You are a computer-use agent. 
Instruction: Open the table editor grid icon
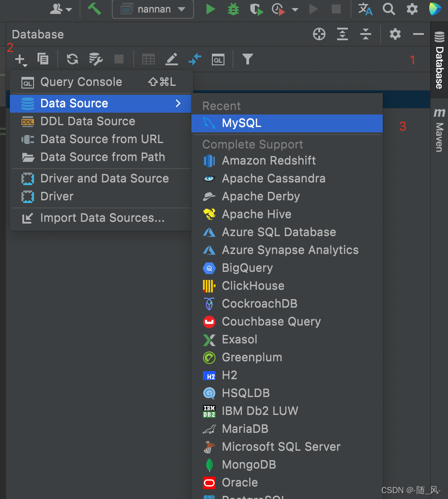pos(148,59)
